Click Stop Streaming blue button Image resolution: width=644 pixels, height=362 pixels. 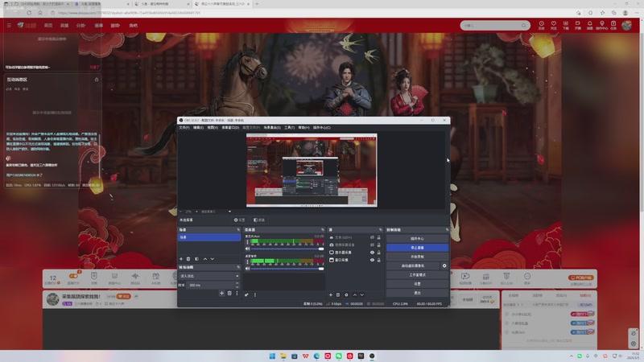pos(417,248)
